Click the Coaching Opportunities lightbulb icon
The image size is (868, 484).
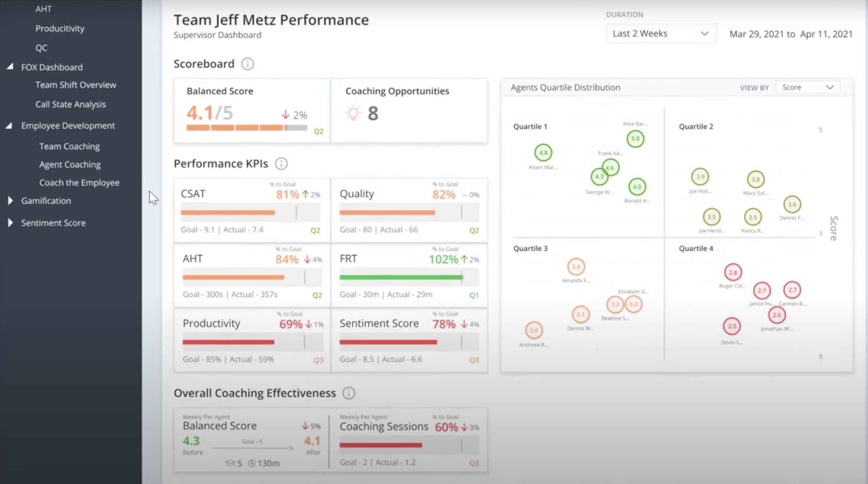tap(353, 113)
